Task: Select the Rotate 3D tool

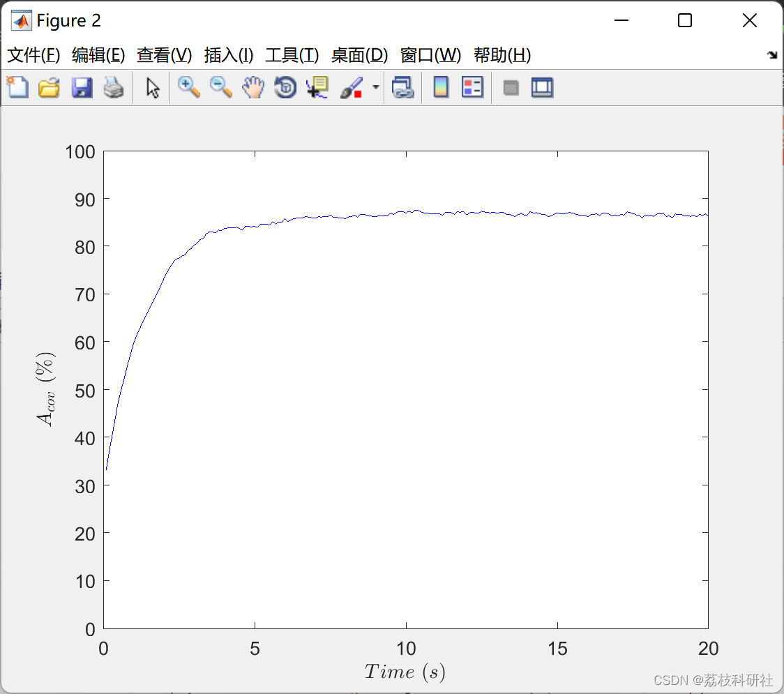Action: [x=285, y=87]
